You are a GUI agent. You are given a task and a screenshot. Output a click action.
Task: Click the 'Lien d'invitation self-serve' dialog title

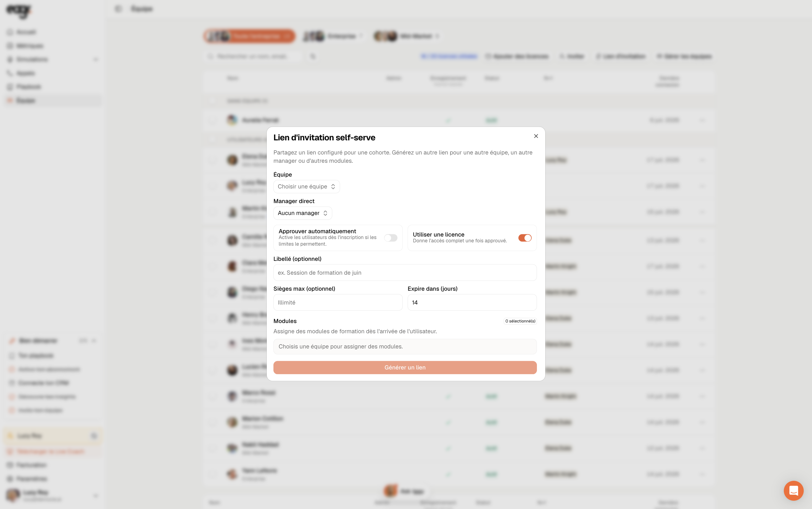[x=324, y=138]
